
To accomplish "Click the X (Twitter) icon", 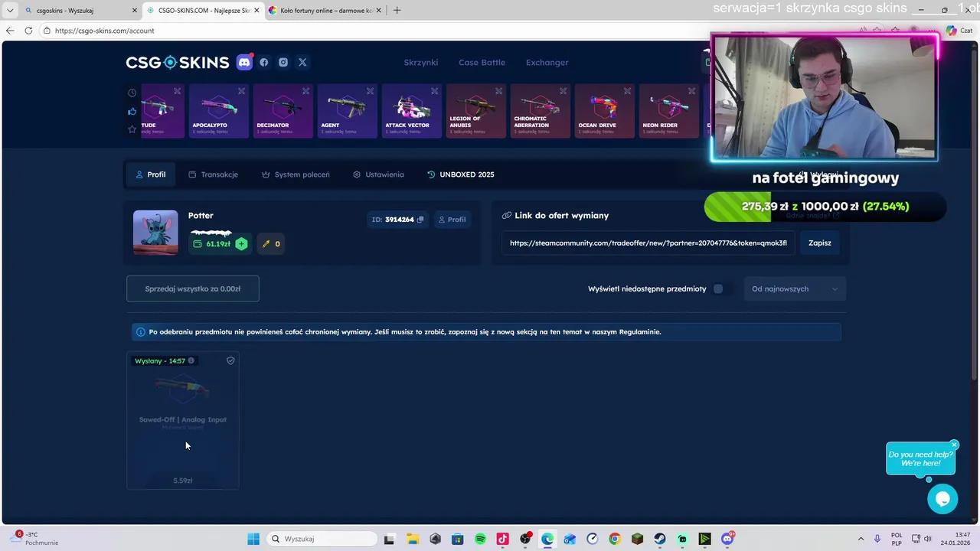I will coord(302,63).
